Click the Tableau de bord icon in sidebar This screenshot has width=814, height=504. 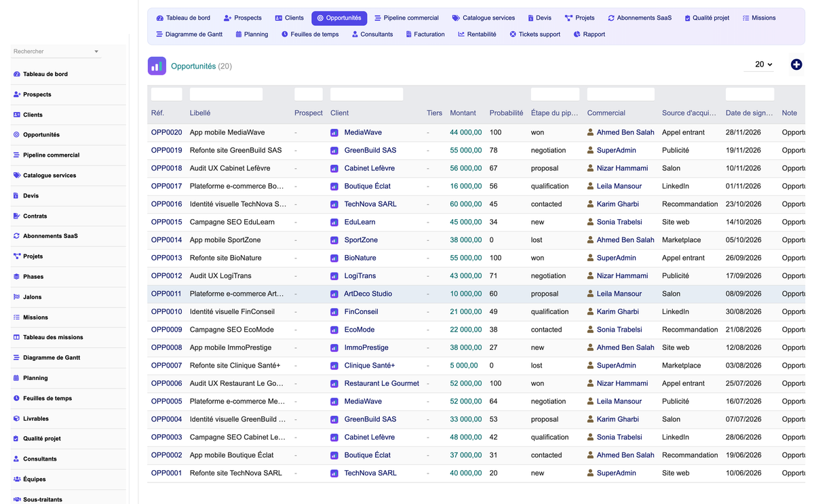click(17, 74)
